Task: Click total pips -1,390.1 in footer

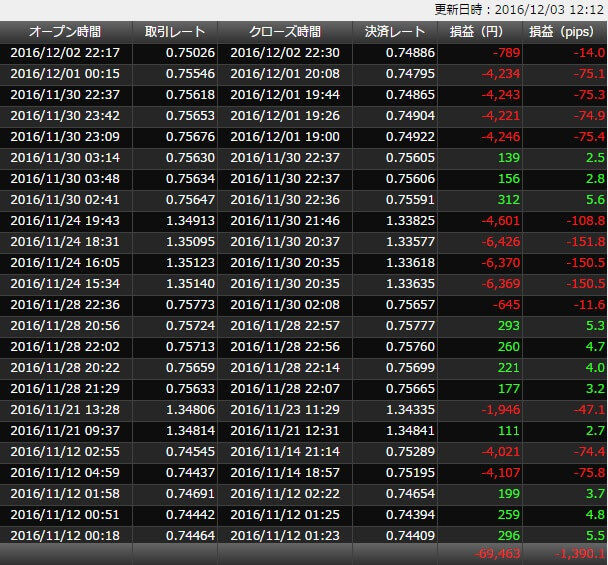Action: click(579, 553)
